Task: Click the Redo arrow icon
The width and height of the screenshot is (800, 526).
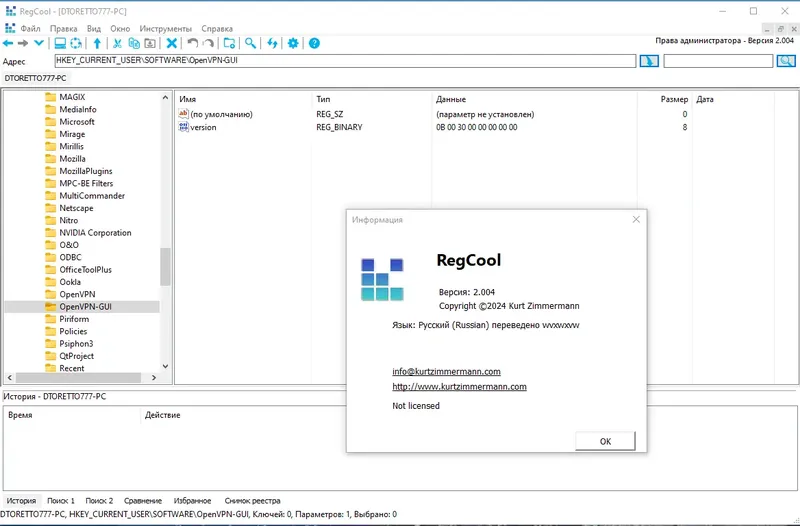Action: (x=208, y=43)
